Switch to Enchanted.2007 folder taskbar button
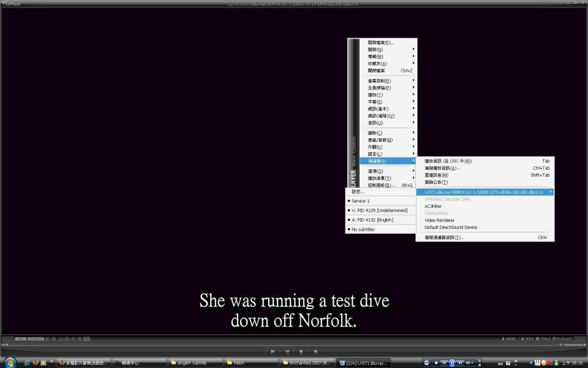 [307, 362]
